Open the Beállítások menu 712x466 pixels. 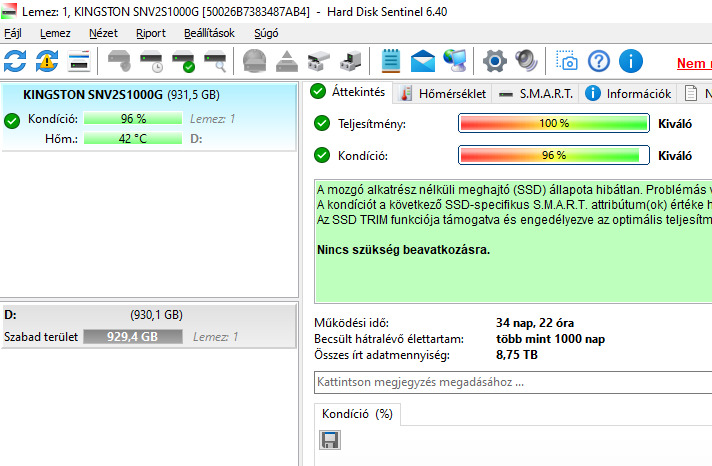pyautogui.click(x=209, y=33)
